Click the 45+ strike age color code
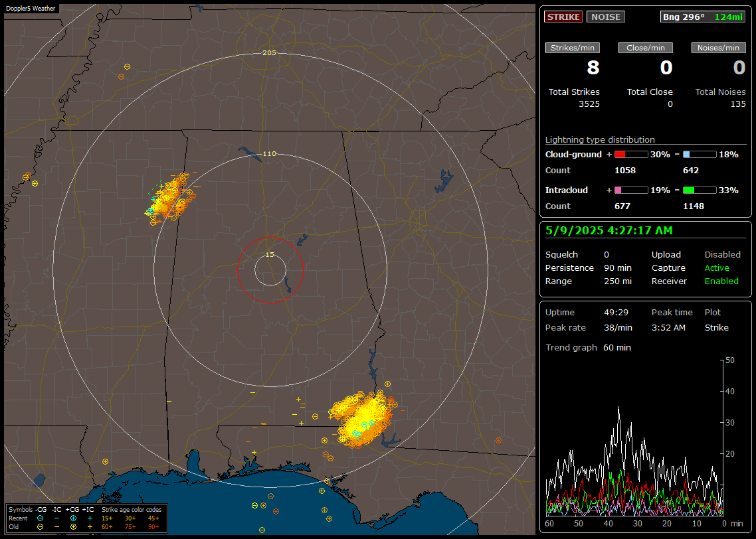The image size is (756, 539). [153, 518]
